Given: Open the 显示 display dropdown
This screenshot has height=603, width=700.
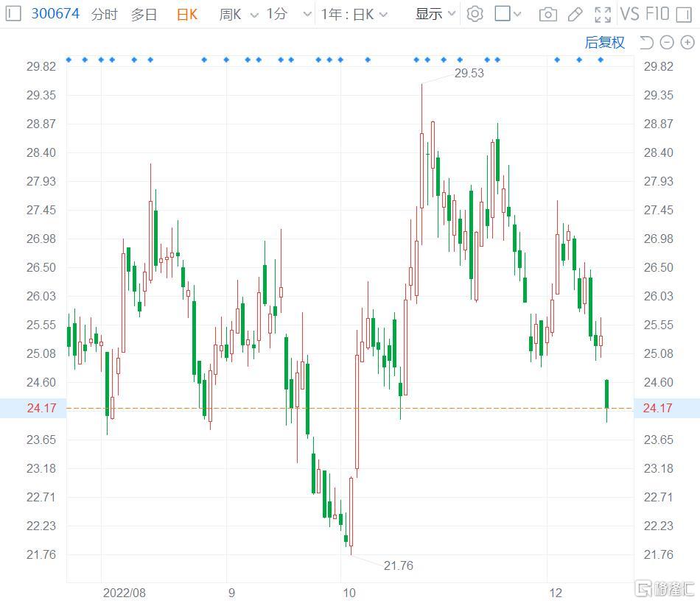Looking at the screenshot, I should (435, 14).
